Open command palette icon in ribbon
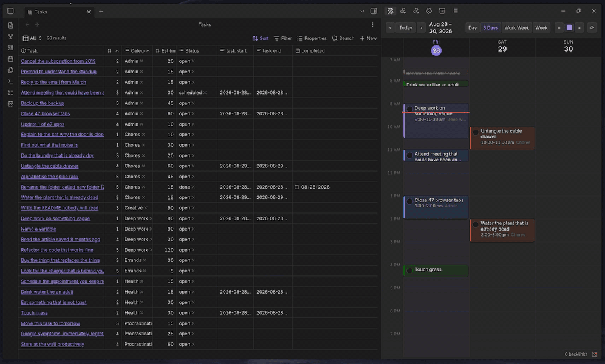This screenshot has height=364, width=605. point(10,81)
